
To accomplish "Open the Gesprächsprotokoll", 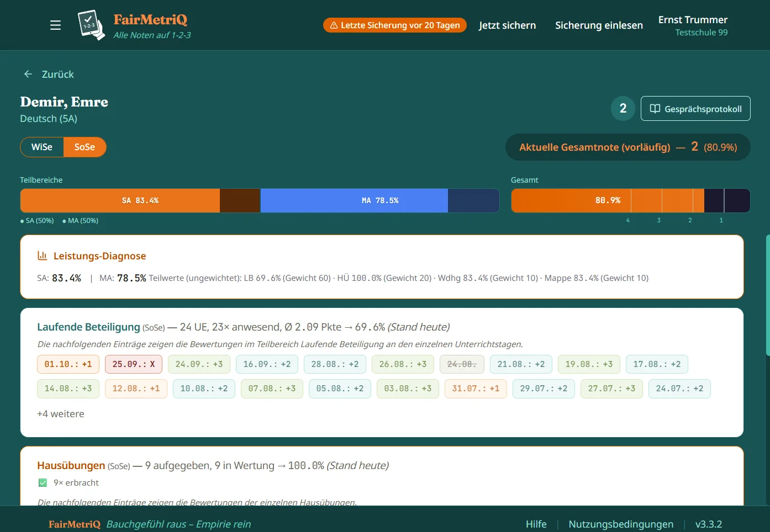I will point(695,109).
